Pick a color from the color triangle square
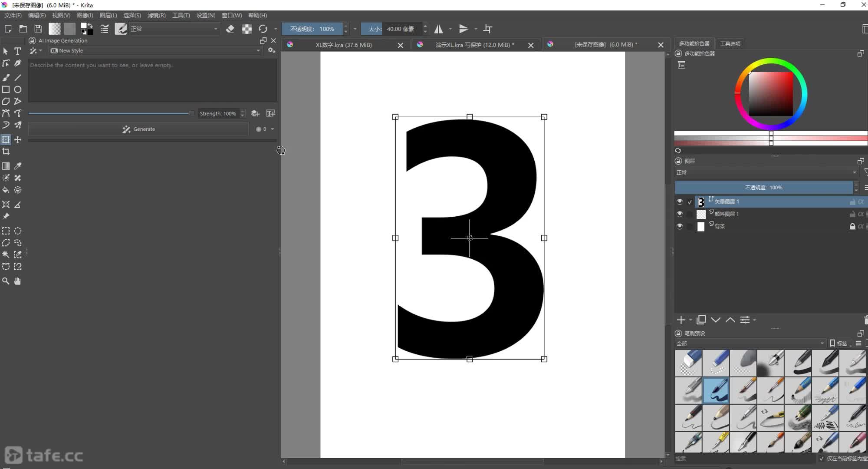The height and width of the screenshot is (469, 868). tap(771, 94)
